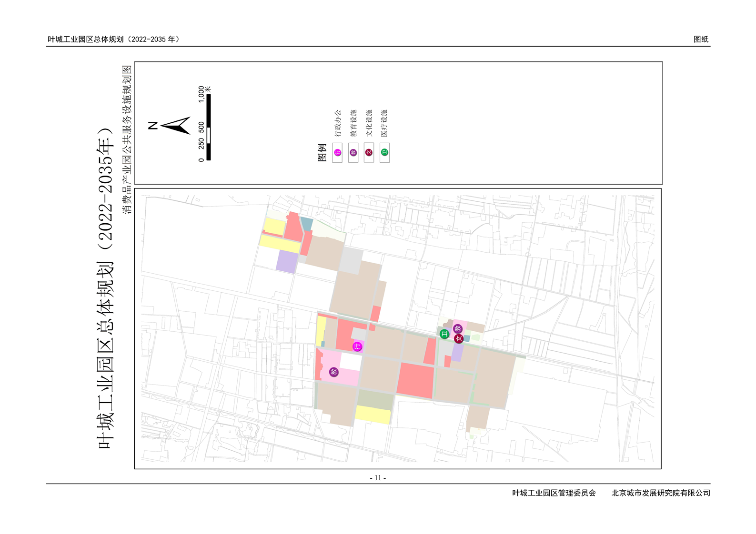The image size is (756, 534).
Task: Select the magenta 行 marker on the map
Action: click(357, 346)
